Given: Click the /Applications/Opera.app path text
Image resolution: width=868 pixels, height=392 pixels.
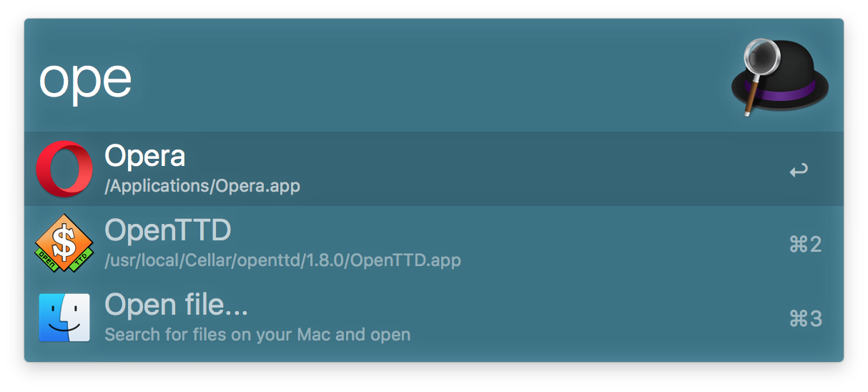Looking at the screenshot, I should pyautogui.click(x=202, y=187).
